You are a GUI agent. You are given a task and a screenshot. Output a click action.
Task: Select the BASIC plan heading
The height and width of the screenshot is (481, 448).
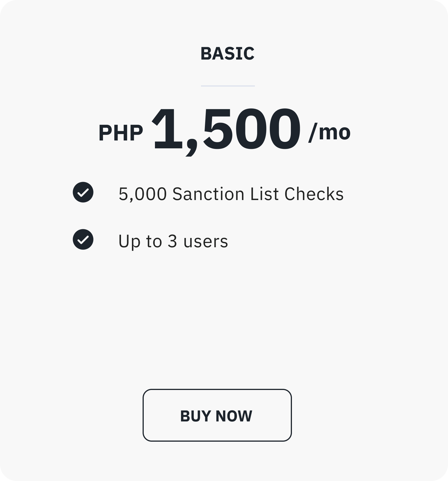click(x=227, y=53)
